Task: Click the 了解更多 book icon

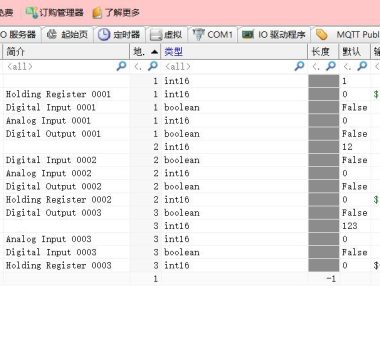Action: click(x=97, y=13)
